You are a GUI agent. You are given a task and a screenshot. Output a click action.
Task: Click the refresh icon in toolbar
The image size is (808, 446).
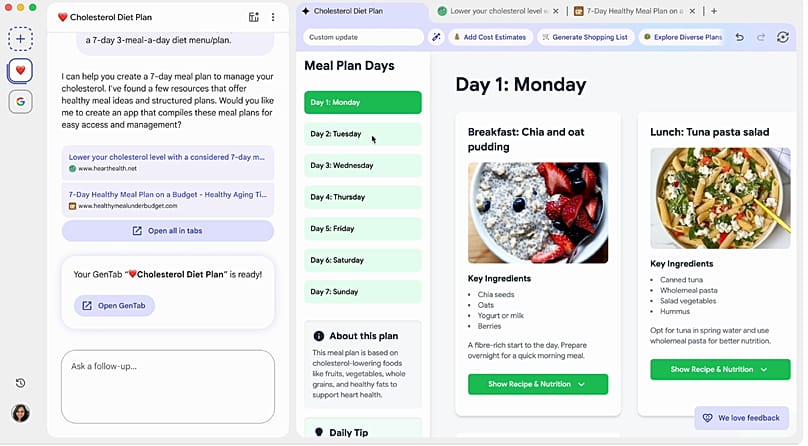pos(783,37)
